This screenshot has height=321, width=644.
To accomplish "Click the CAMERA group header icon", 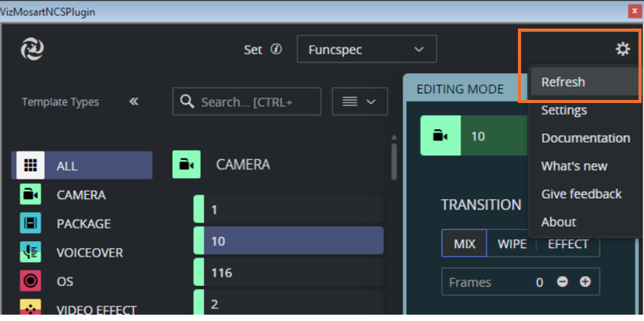I will pyautogui.click(x=186, y=164).
